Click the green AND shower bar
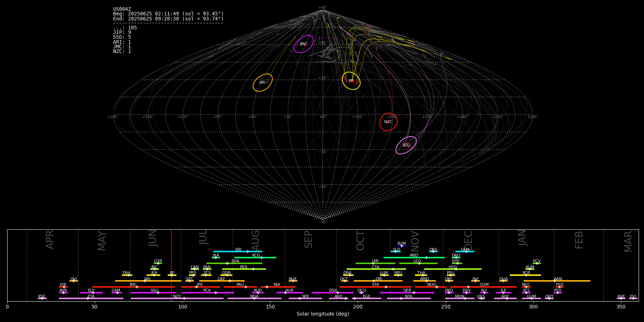Image resolution: width=644 pixels, height=322 pixels. (414, 257)
